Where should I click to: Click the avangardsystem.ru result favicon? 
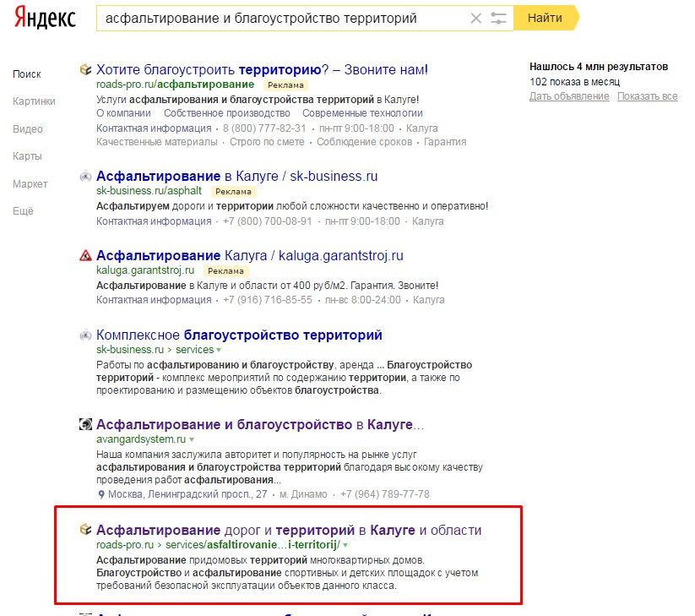(x=85, y=424)
